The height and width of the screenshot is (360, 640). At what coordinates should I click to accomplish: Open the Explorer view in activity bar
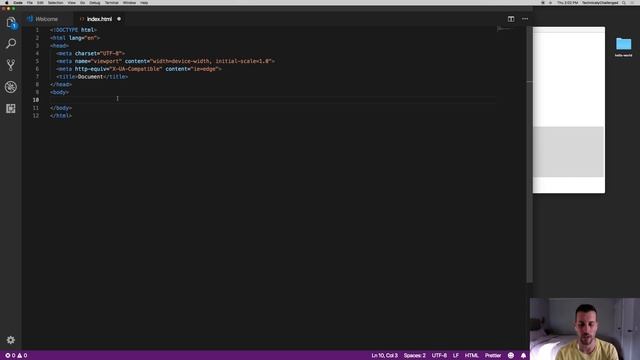[11, 23]
